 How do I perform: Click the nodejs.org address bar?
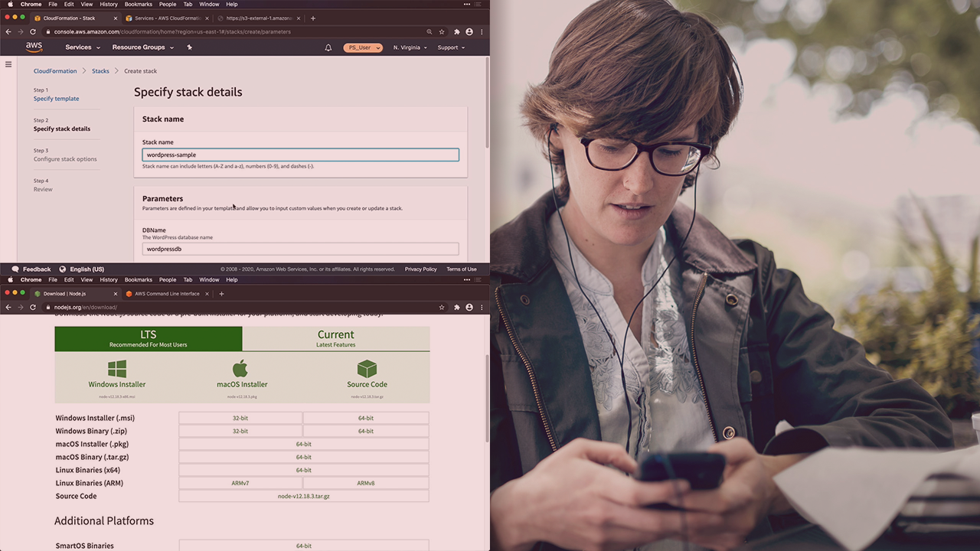tap(241, 307)
